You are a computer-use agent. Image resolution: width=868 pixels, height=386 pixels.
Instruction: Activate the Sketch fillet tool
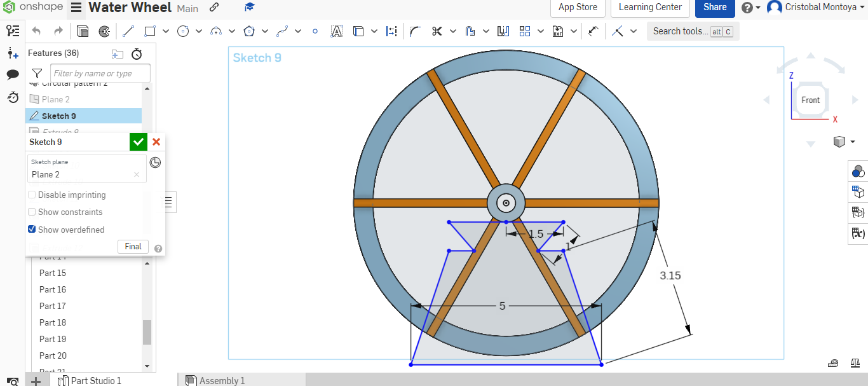[414, 31]
